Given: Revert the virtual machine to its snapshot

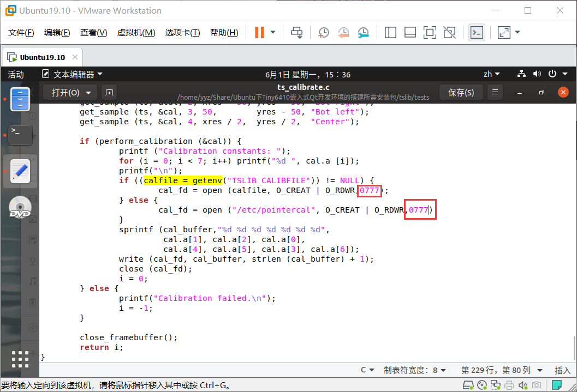Looking at the screenshot, I should [343, 33].
